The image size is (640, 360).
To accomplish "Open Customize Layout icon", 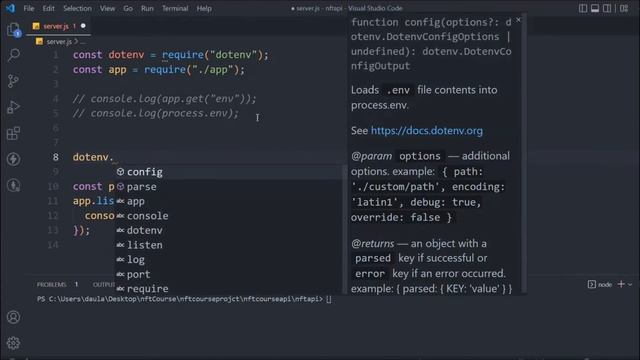I will coord(624,8).
